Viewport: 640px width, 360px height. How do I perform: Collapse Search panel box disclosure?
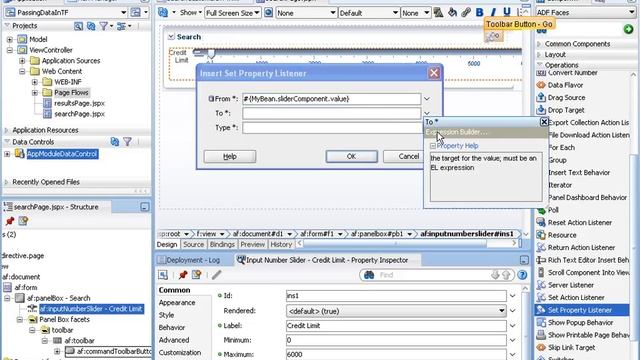(x=171, y=37)
